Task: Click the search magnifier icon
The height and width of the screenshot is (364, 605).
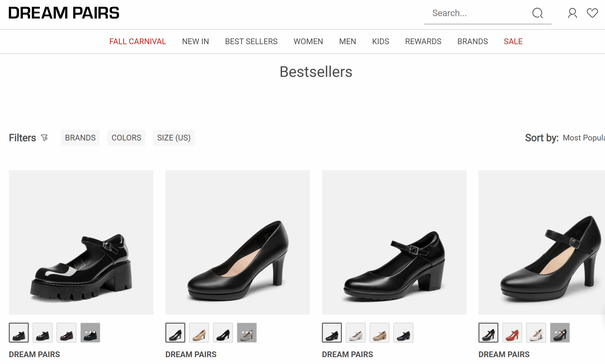Action: point(537,13)
